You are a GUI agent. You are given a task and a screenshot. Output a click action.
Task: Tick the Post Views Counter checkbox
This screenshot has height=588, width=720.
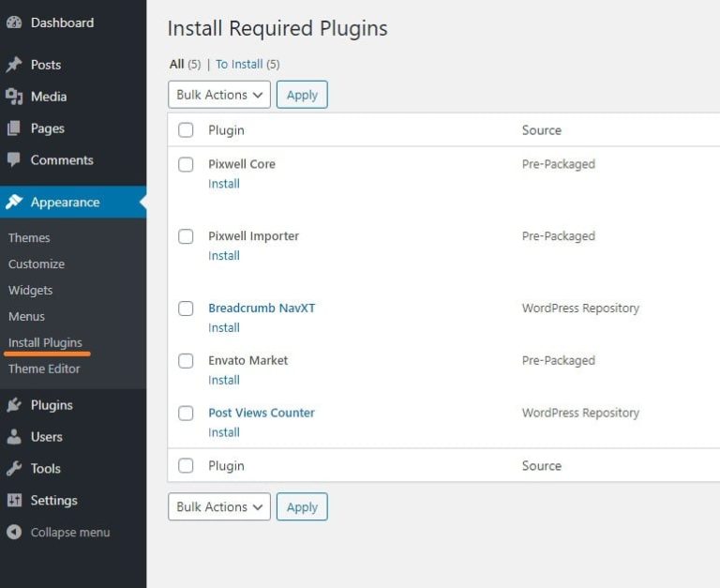pyautogui.click(x=186, y=413)
